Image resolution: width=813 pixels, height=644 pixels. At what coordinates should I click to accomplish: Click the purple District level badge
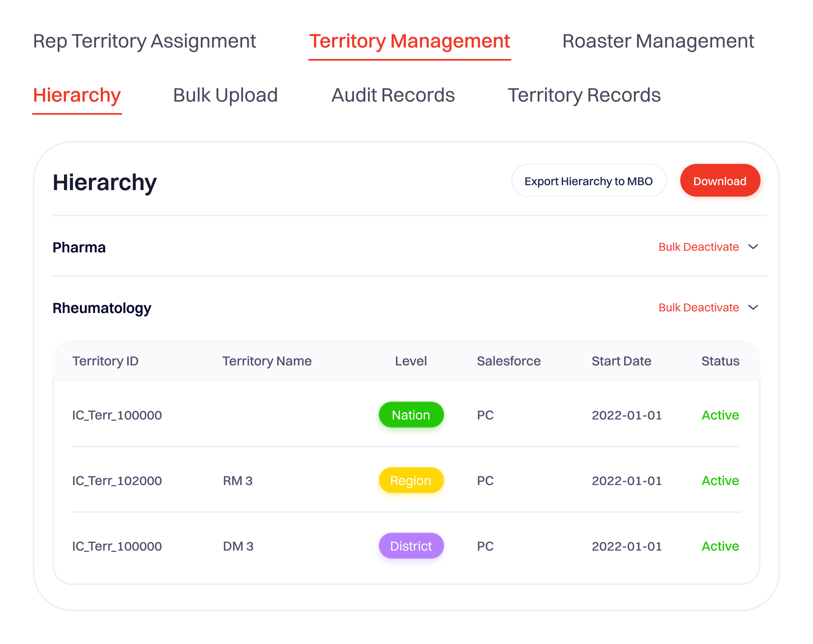tap(411, 546)
